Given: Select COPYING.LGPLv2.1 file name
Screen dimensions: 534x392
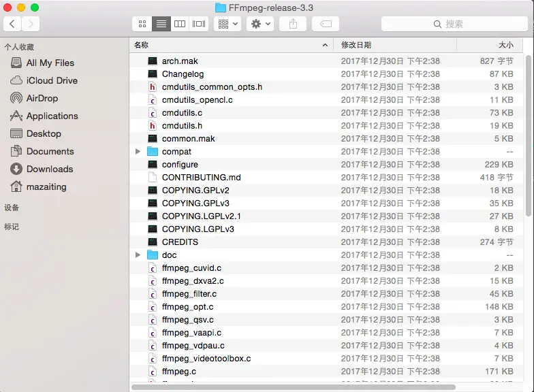Looking at the screenshot, I should click(202, 216).
